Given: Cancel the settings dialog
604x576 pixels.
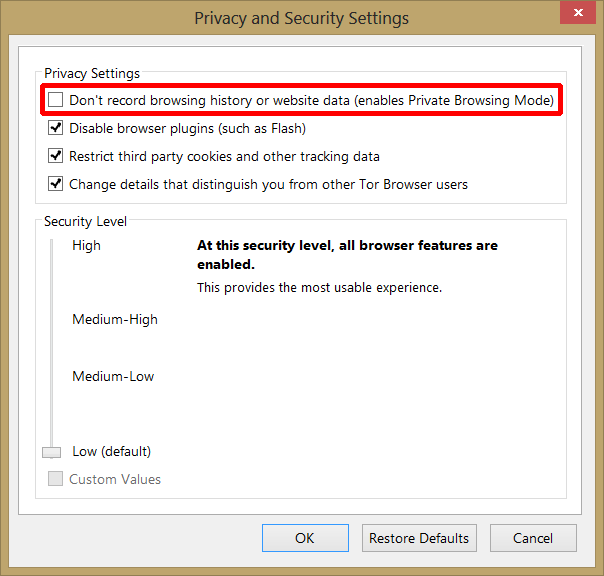Looking at the screenshot, I should click(533, 538).
